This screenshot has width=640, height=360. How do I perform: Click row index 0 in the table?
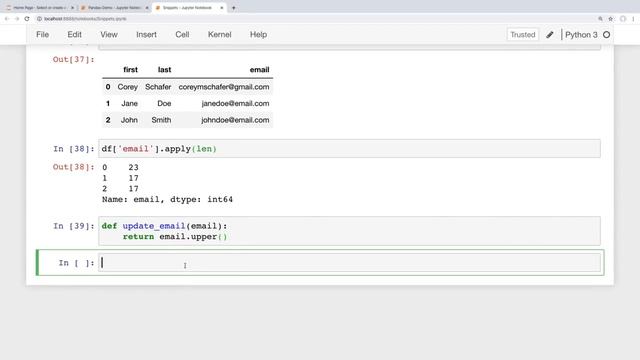pos(108,87)
